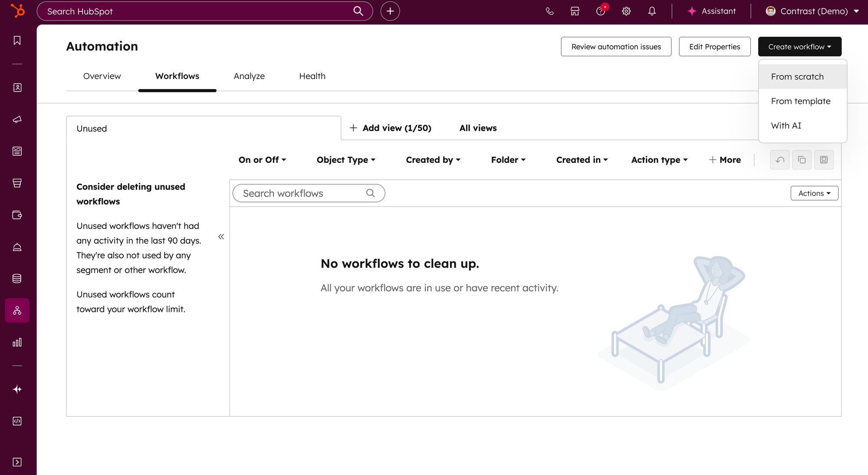868x475 pixels.
Task: Open the Marketing megaphone sidebar icon
Action: (17, 119)
